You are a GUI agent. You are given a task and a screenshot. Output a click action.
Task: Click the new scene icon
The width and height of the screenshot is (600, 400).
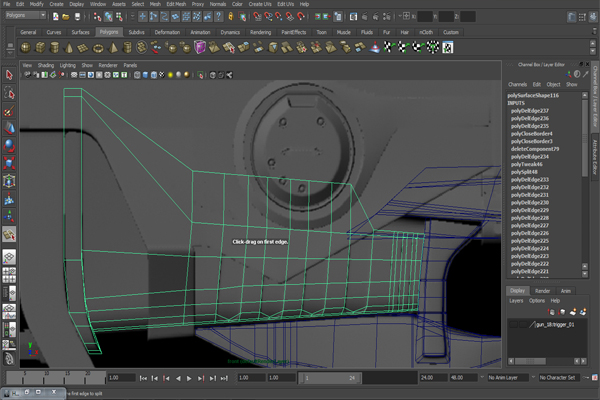pyautogui.click(x=55, y=16)
